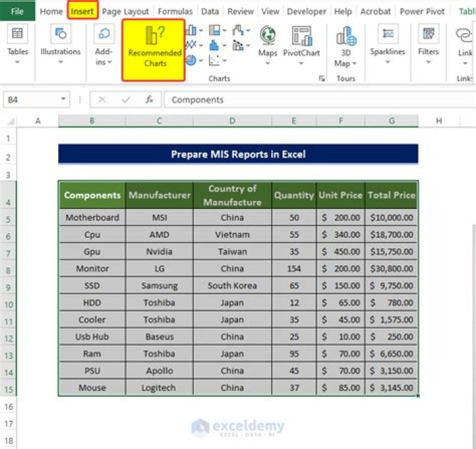Expand the Maps dropdown arrow

click(x=268, y=63)
